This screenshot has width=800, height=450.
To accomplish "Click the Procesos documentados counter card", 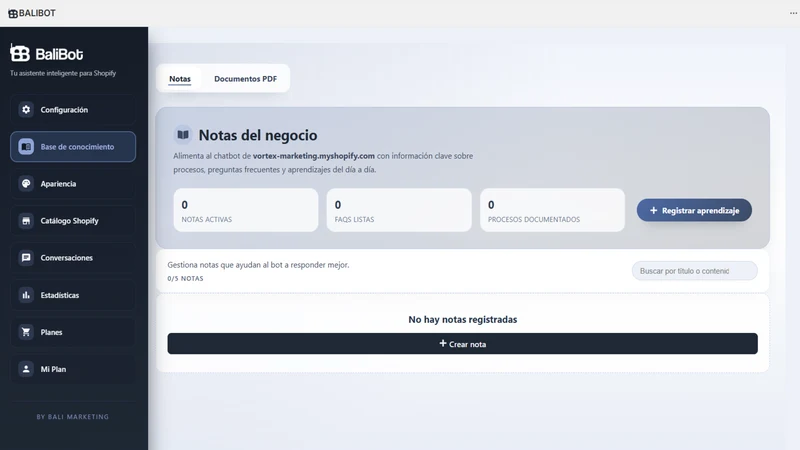I will pyautogui.click(x=552, y=210).
